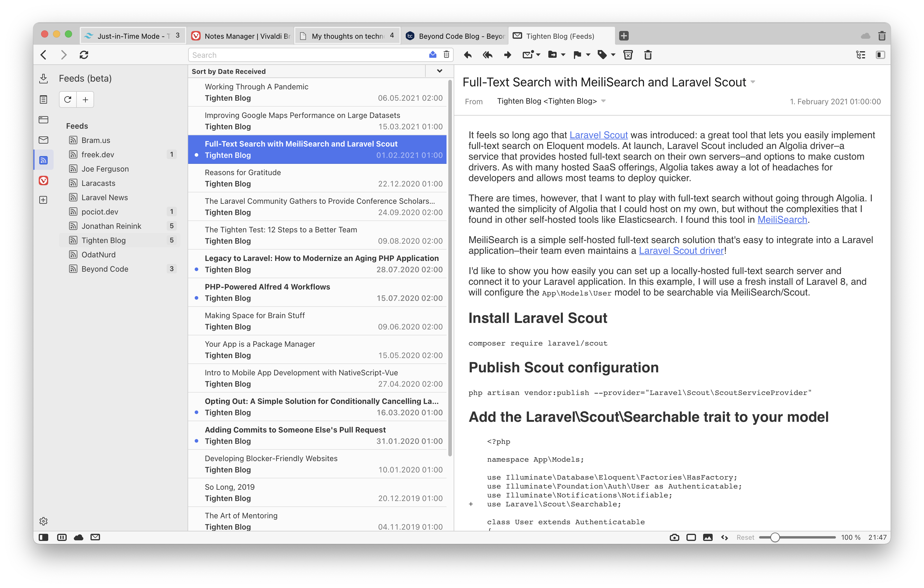The image size is (924, 588).
Task: Flag the selected message
Action: [577, 55]
